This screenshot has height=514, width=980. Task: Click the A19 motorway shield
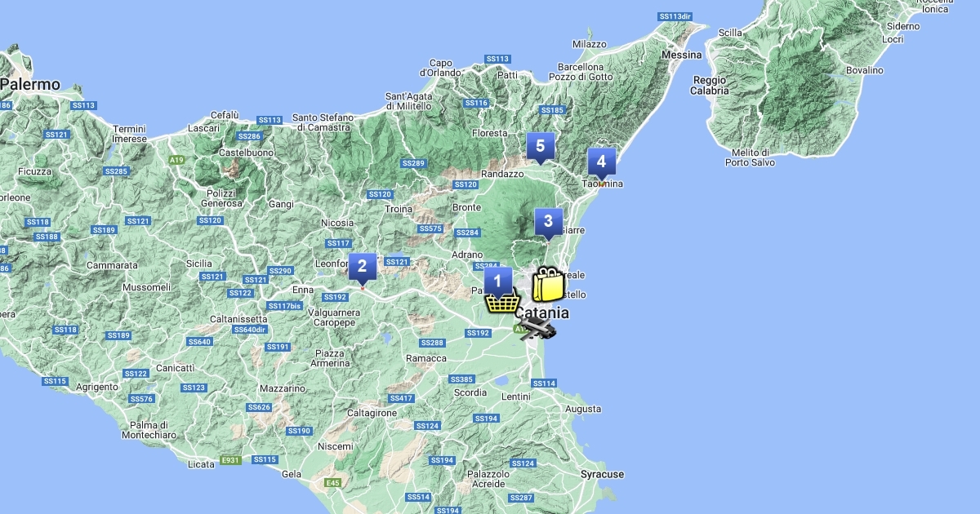pyautogui.click(x=176, y=160)
